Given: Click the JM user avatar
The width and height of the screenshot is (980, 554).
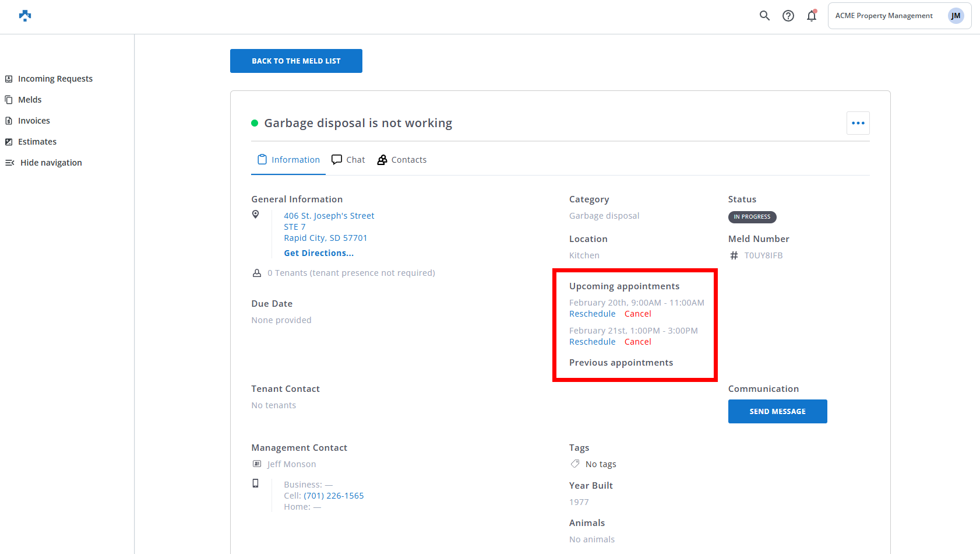Looking at the screenshot, I should point(956,16).
